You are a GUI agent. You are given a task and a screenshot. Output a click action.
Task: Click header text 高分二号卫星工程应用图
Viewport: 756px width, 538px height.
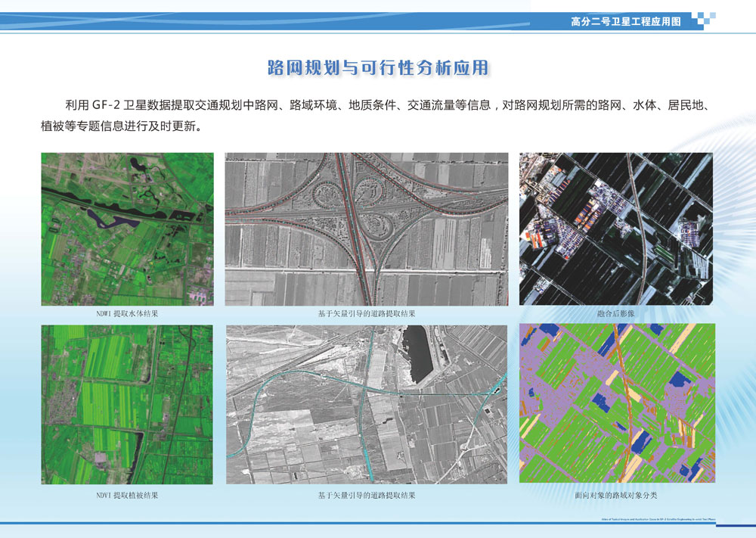pyautogui.click(x=626, y=22)
